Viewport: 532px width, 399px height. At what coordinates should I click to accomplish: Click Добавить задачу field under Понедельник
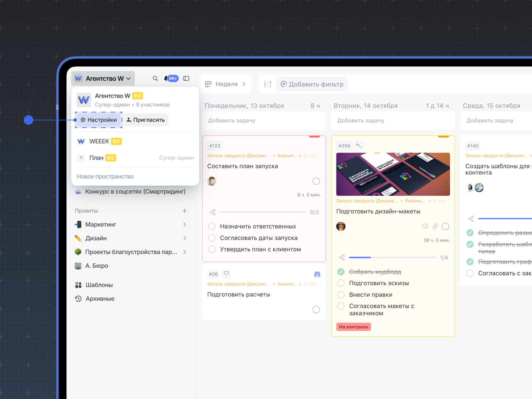pyautogui.click(x=264, y=121)
